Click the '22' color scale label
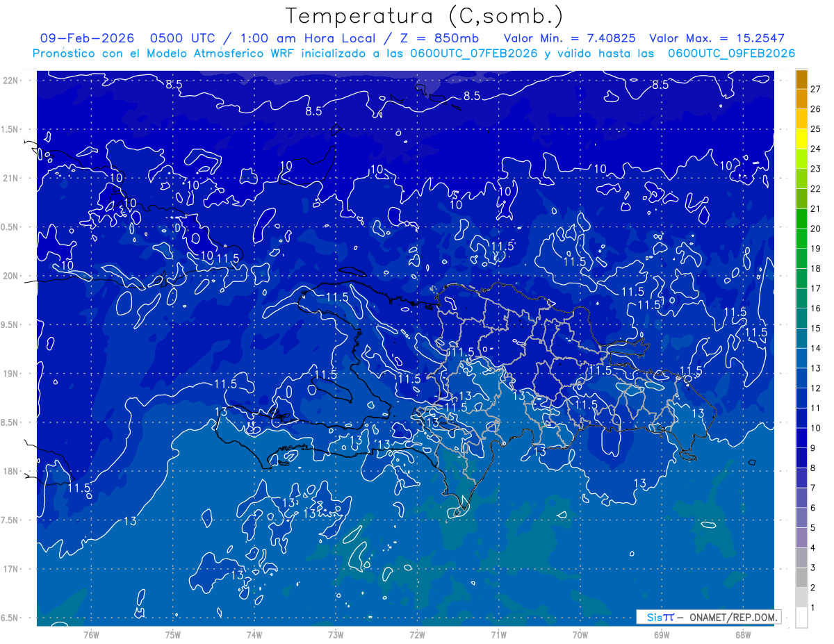 coord(816,189)
